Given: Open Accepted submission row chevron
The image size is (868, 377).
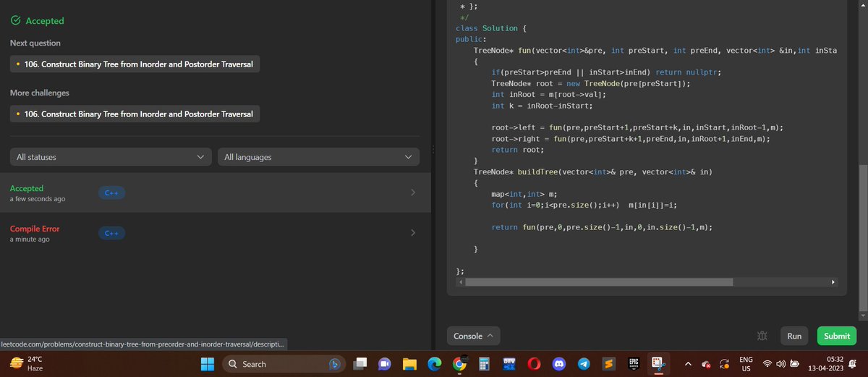Looking at the screenshot, I should pyautogui.click(x=413, y=192).
